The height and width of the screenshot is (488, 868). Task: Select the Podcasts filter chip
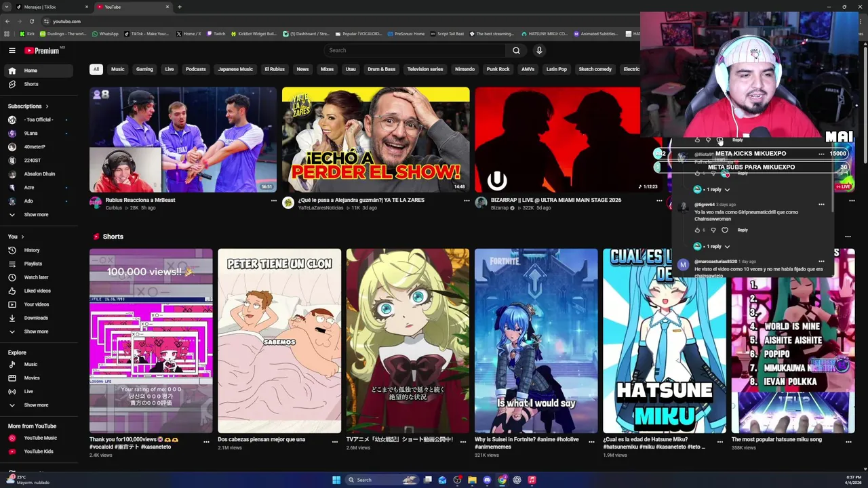(x=196, y=69)
